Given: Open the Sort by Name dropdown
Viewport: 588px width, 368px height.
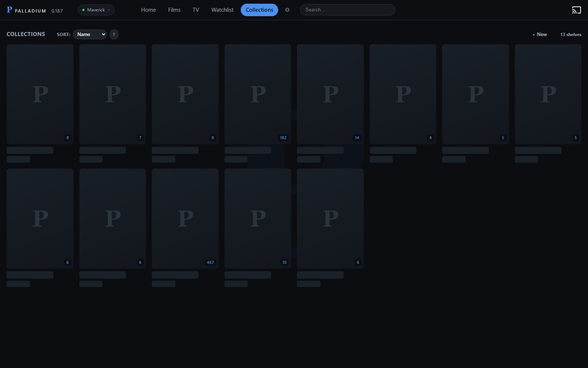Looking at the screenshot, I should 90,34.
